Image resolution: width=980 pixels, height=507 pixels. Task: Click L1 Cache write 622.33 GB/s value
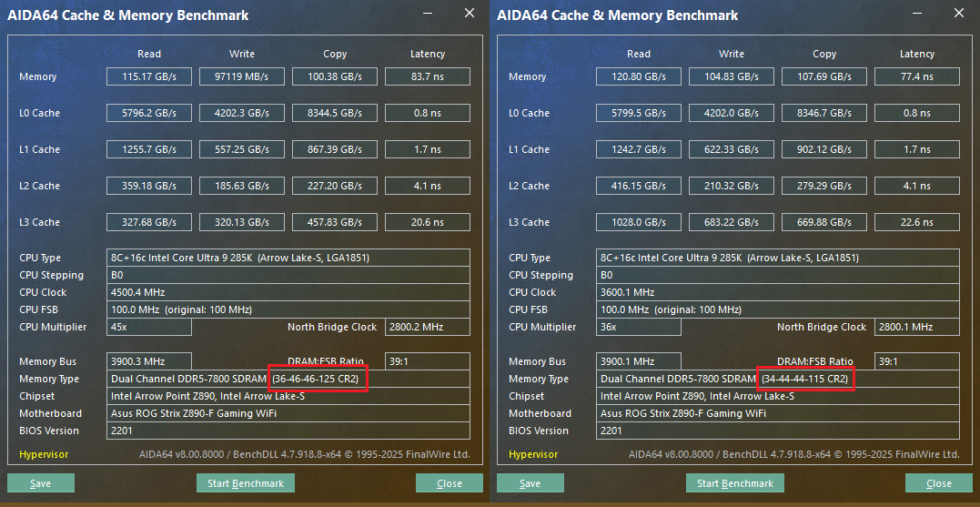pyautogui.click(x=732, y=149)
